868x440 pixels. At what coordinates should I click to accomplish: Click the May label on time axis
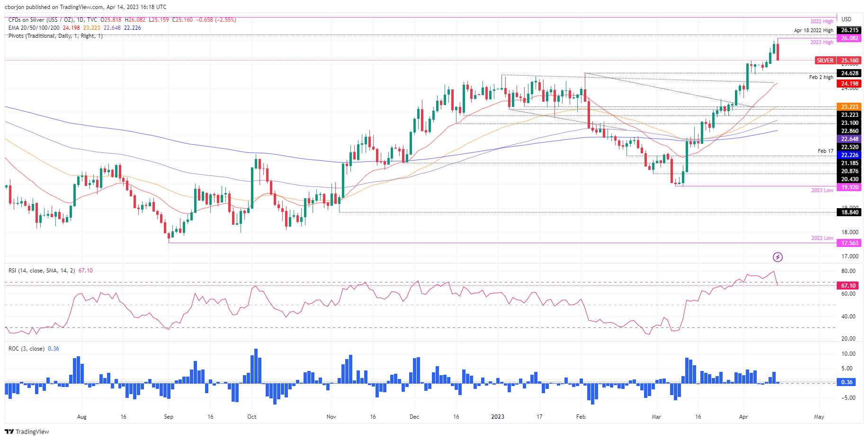(819, 417)
